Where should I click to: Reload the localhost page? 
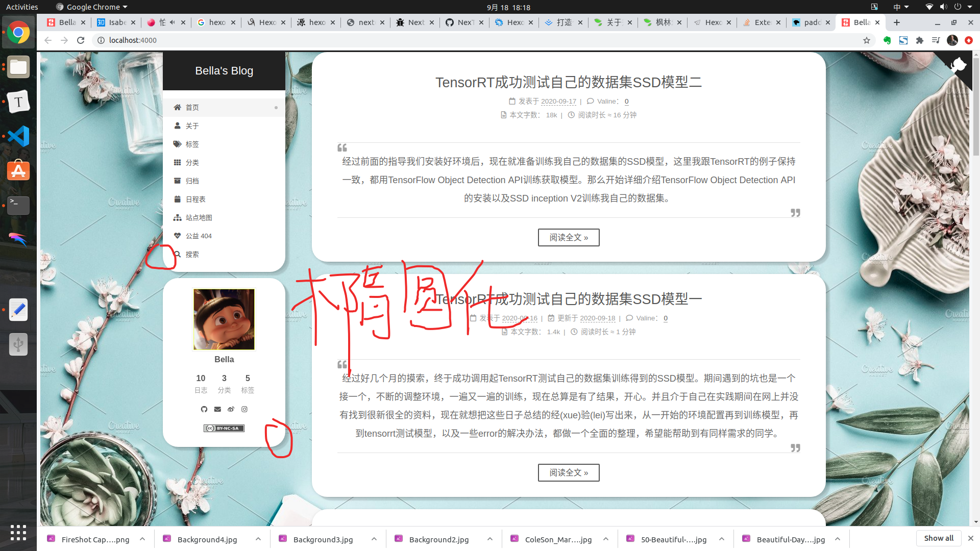coord(81,40)
